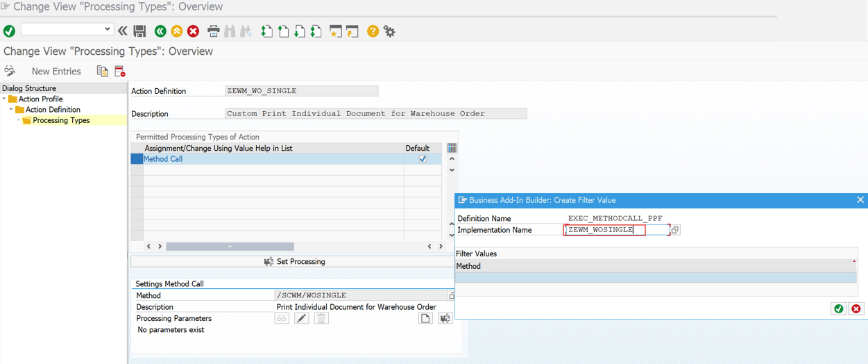This screenshot has height=364, width=868.
Task: Click the empty Method filter value row
Action: [656, 277]
